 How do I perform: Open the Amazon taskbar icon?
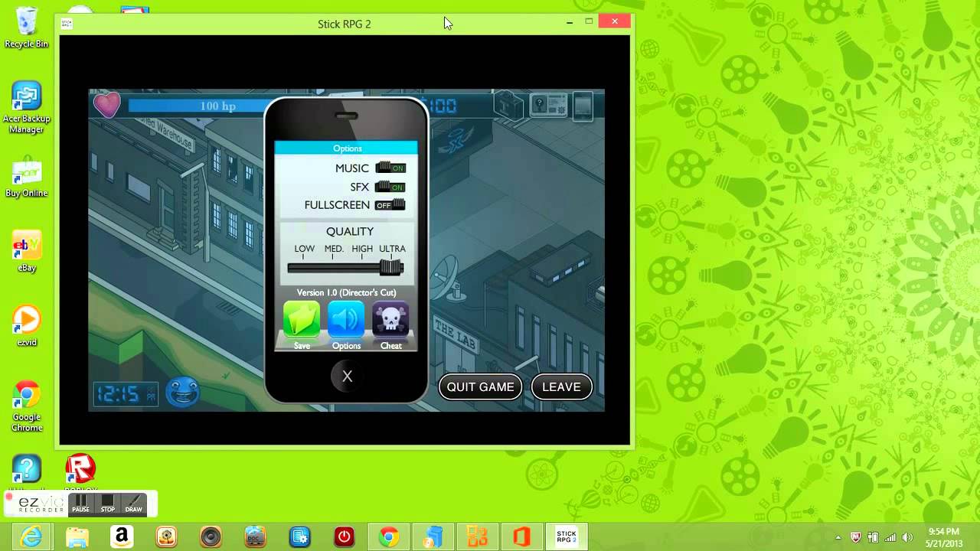122,537
